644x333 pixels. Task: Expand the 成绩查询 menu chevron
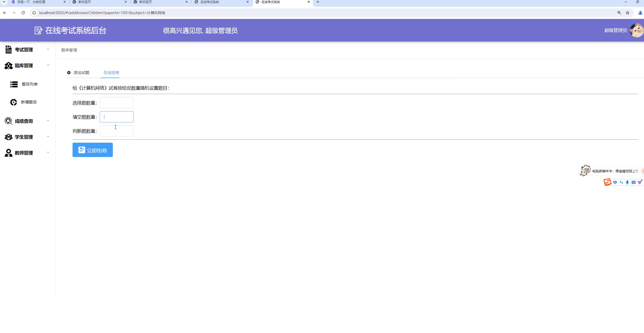(48, 121)
